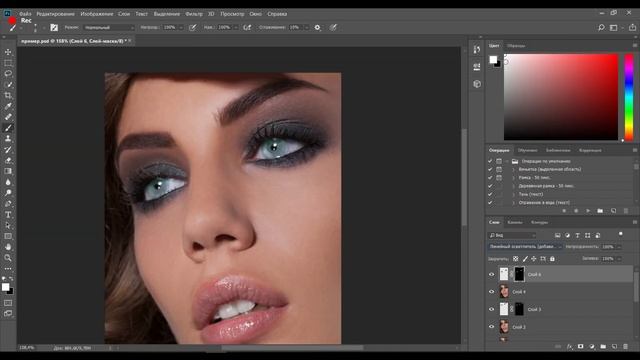The height and width of the screenshot is (360, 640).
Task: Switch to the Образцы tab
Action: point(516,46)
